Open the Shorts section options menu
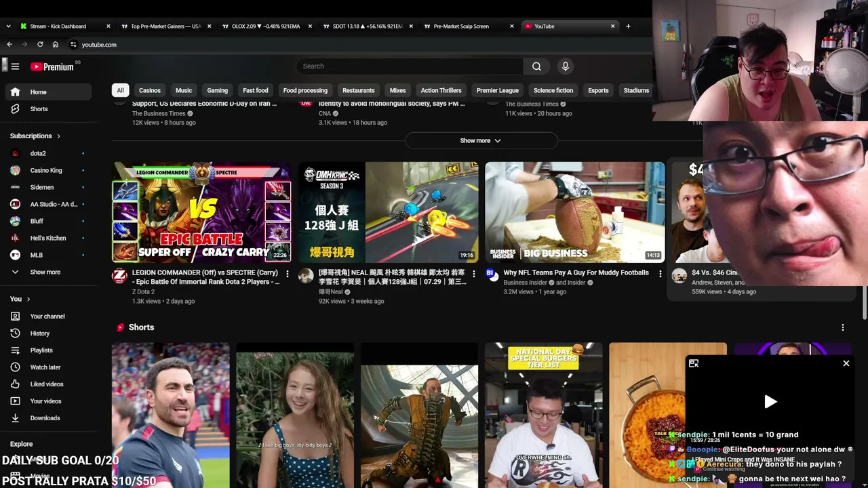The height and width of the screenshot is (488, 868). click(x=843, y=327)
